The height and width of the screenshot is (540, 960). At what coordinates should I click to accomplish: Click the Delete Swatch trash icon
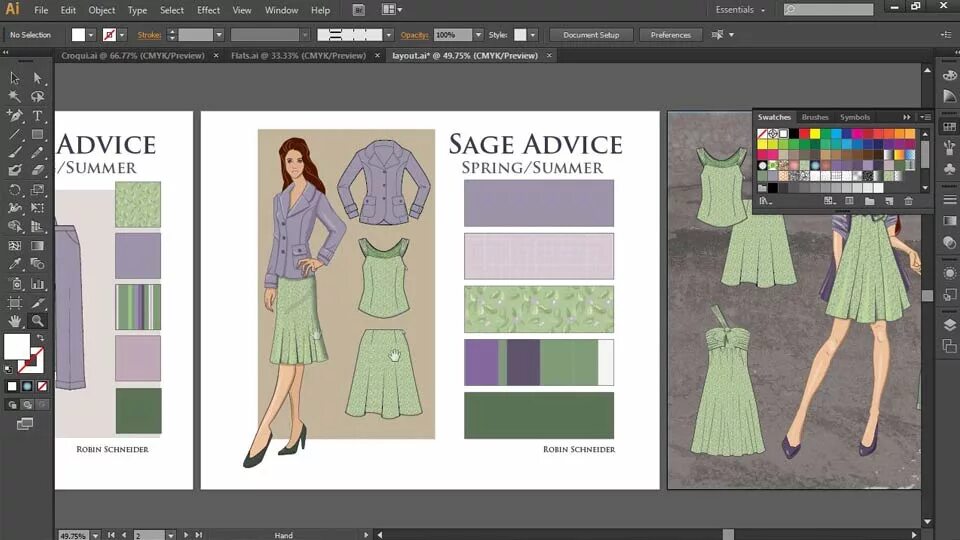[x=908, y=201]
